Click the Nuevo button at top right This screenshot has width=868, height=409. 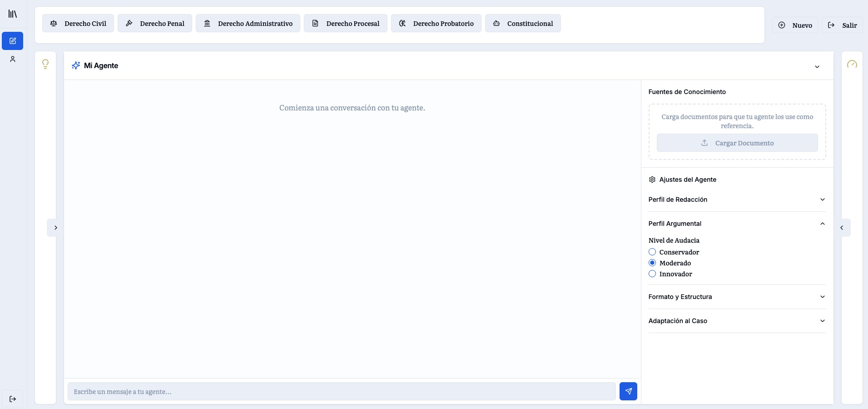click(795, 25)
